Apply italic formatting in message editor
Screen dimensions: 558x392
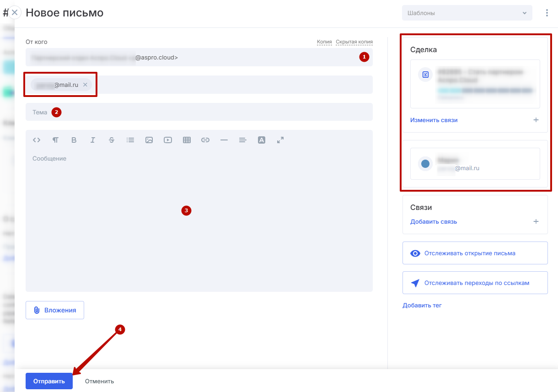pyautogui.click(x=93, y=140)
